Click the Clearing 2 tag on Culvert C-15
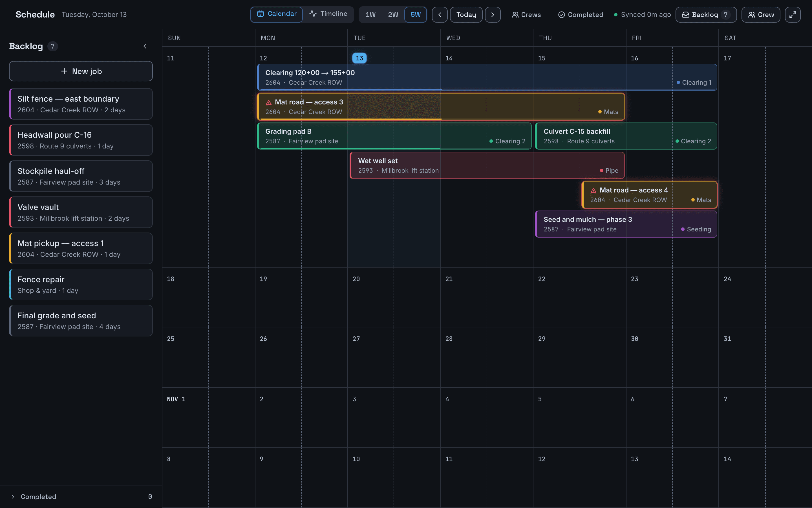812x508 pixels. pos(693,141)
